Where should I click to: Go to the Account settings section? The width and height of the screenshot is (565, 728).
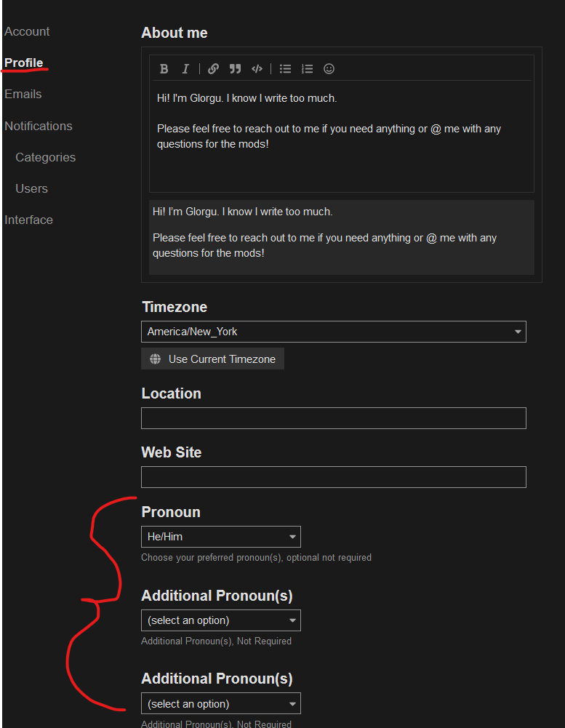(27, 31)
